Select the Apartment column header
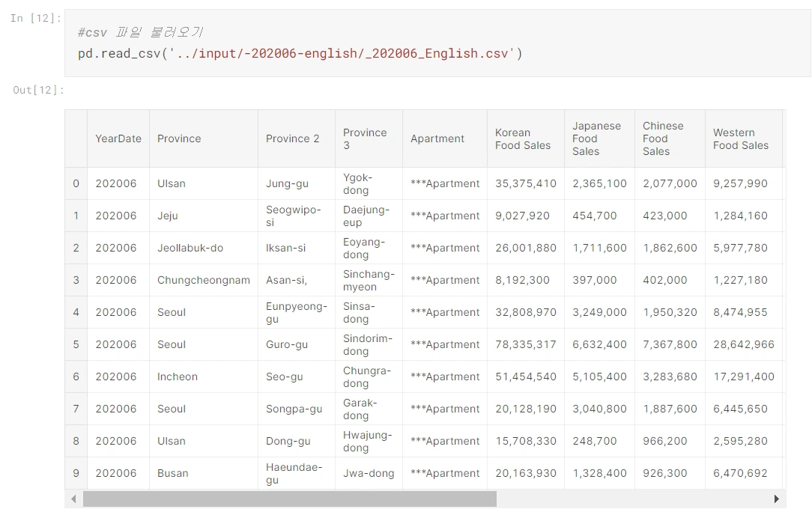The width and height of the screenshot is (812, 518). click(x=445, y=138)
